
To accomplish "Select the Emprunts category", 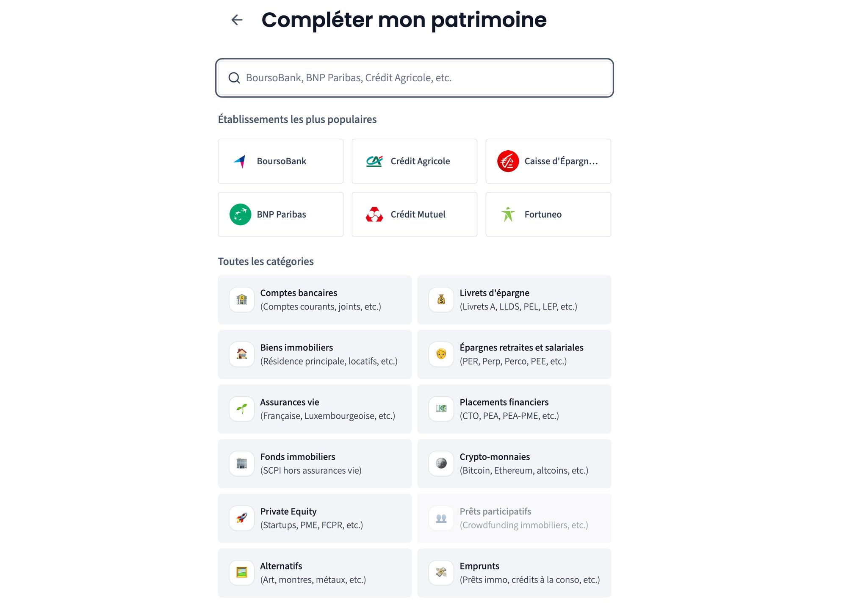I will click(x=514, y=573).
